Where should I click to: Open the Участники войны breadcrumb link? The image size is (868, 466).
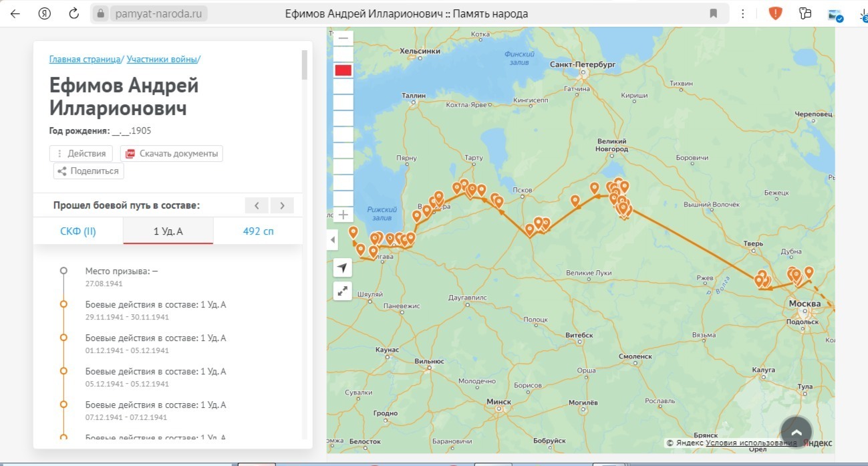pos(162,59)
